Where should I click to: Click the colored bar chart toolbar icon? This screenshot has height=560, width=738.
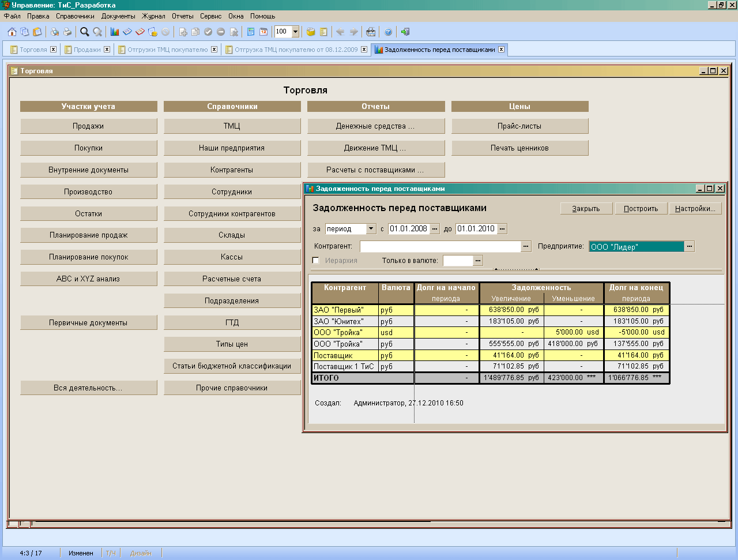tap(115, 32)
